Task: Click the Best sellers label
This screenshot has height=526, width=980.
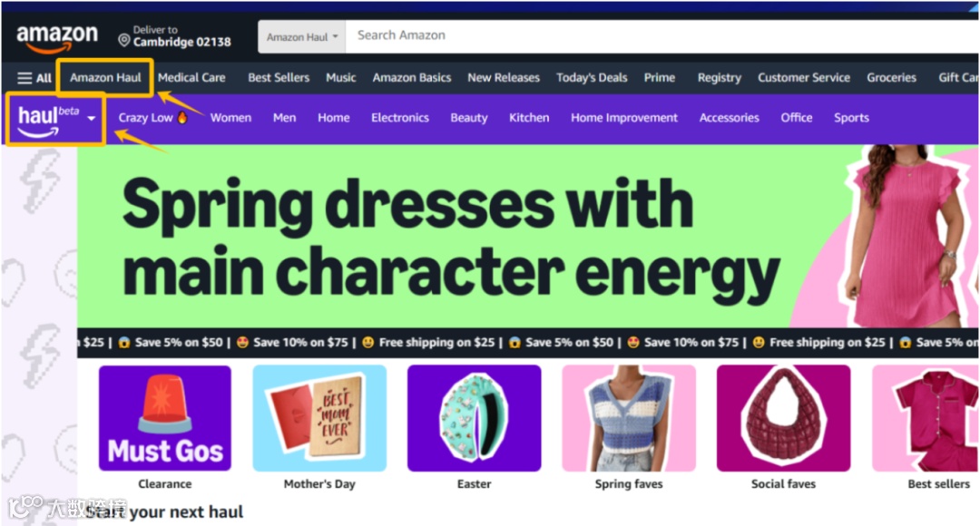Action: point(939,483)
